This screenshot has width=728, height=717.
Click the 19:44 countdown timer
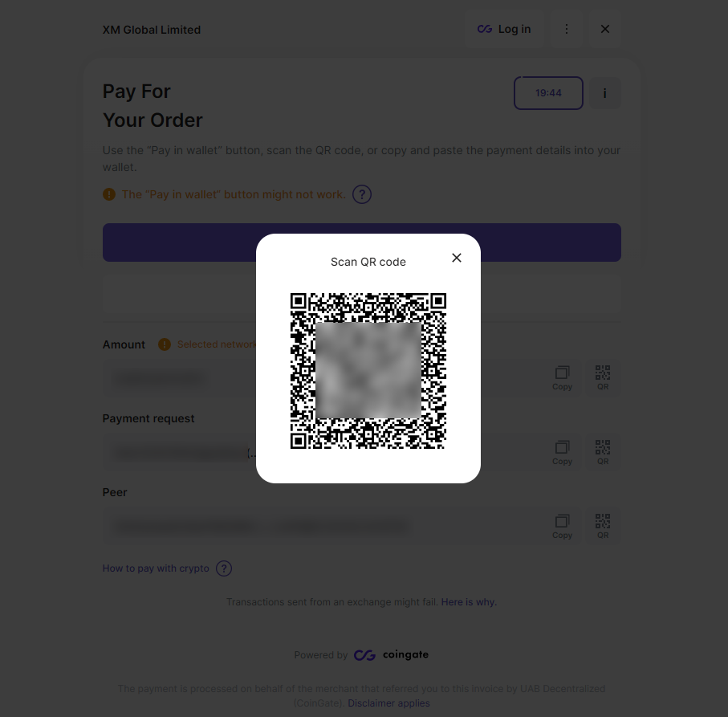pyautogui.click(x=548, y=93)
